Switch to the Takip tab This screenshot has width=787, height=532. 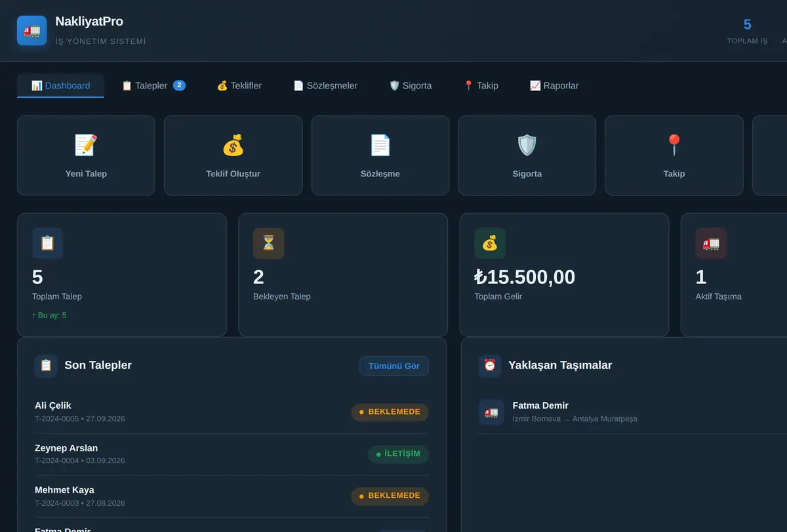(x=481, y=85)
